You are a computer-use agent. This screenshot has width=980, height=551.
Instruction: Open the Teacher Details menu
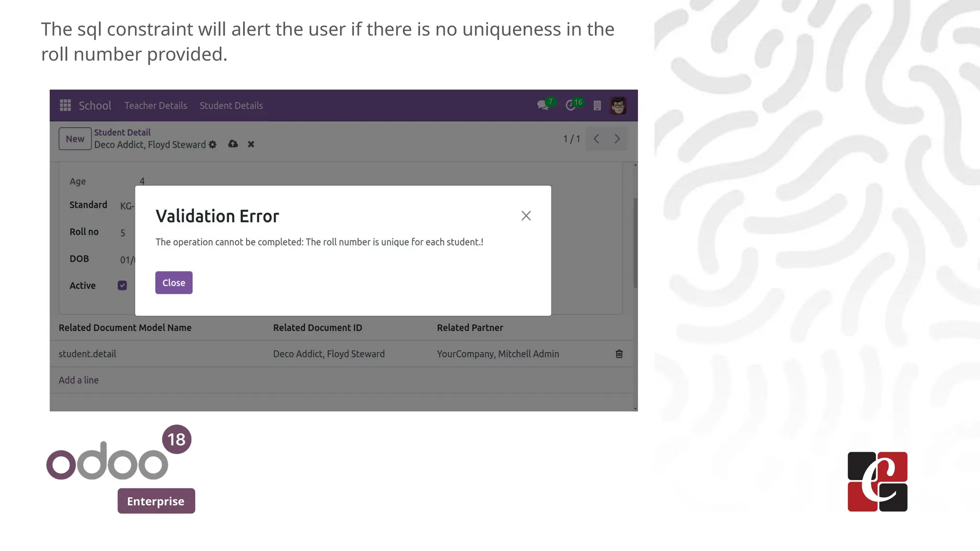coord(156,106)
